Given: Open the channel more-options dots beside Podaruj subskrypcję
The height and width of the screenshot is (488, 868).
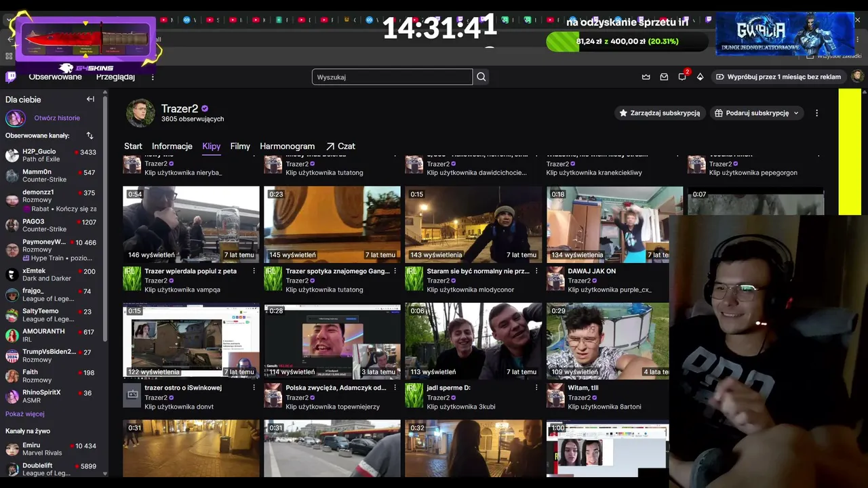Looking at the screenshot, I should click(x=816, y=113).
